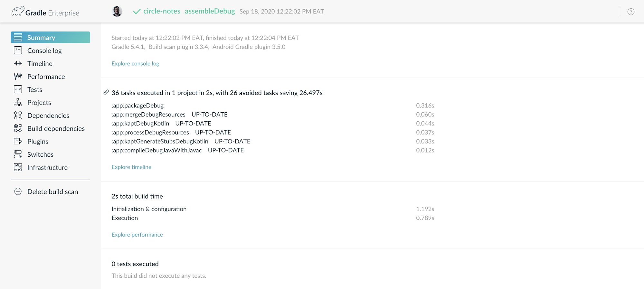
Task: Click the Projects hierarchy icon
Action: tap(18, 102)
